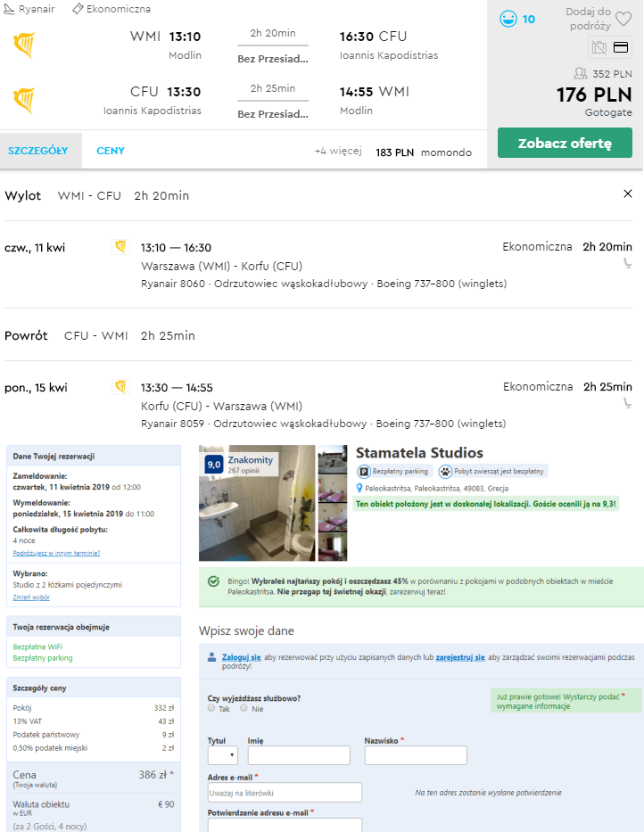Click the green checkmark Bingo icon
The height and width of the screenshot is (832, 644).
click(213, 581)
